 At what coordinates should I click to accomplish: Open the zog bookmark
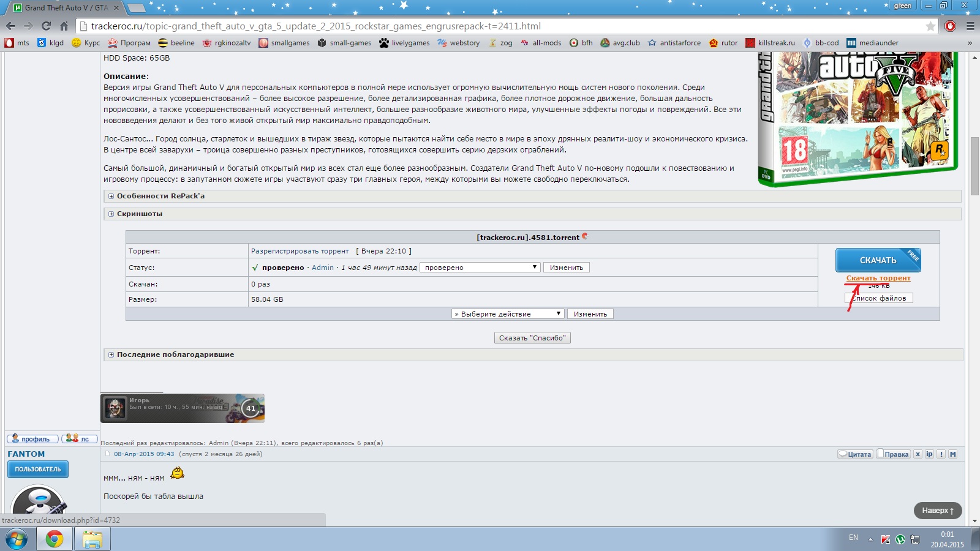(x=500, y=43)
